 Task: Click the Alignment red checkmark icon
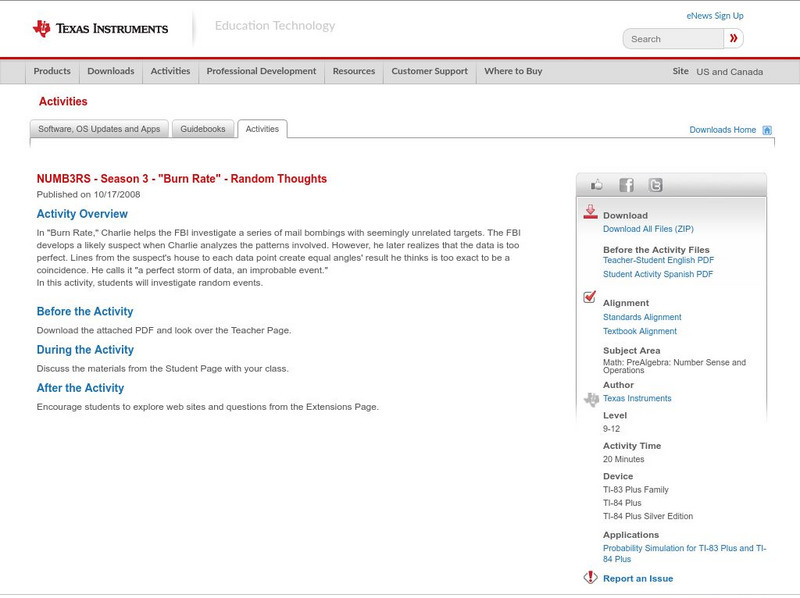pyautogui.click(x=589, y=296)
